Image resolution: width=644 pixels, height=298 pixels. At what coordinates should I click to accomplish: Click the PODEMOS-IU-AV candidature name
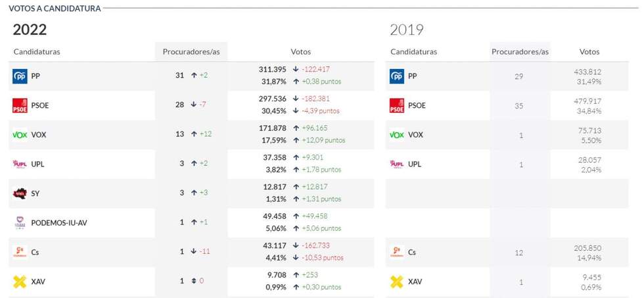click(59, 223)
